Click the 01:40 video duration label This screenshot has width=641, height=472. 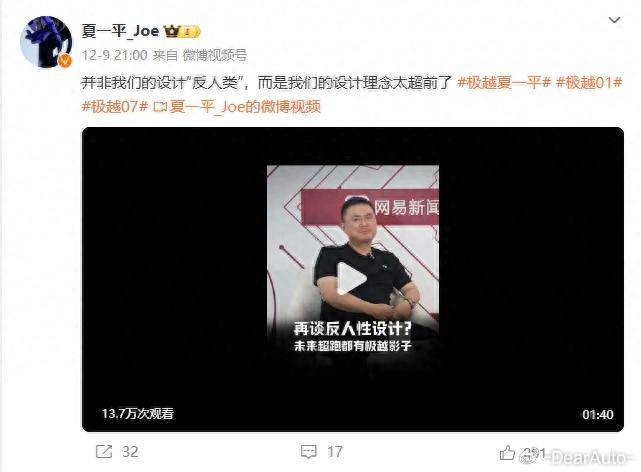598,414
